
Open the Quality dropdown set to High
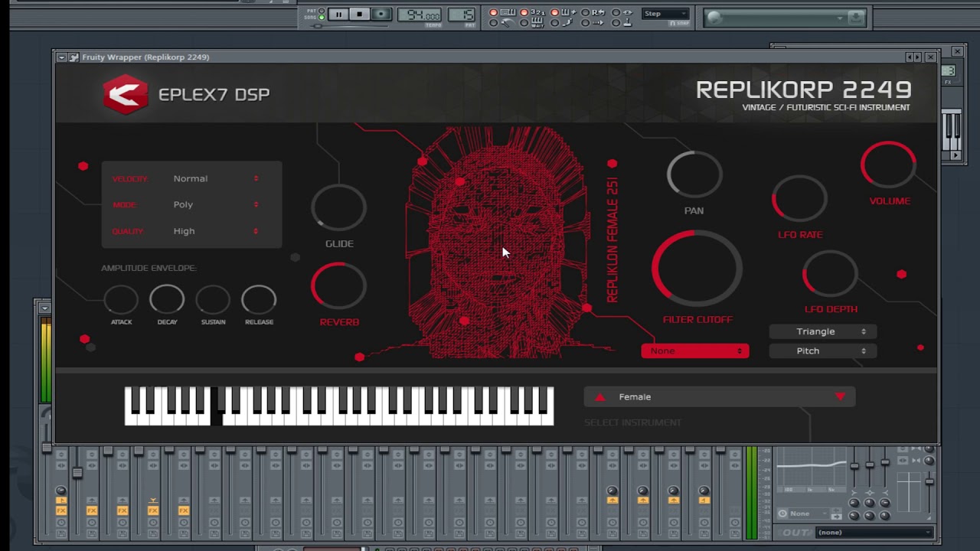pyautogui.click(x=216, y=230)
